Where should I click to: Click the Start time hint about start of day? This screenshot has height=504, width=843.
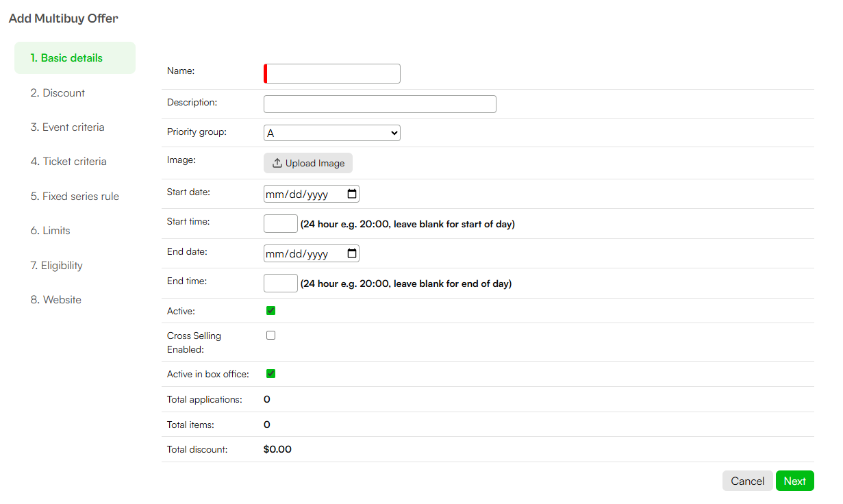point(407,224)
